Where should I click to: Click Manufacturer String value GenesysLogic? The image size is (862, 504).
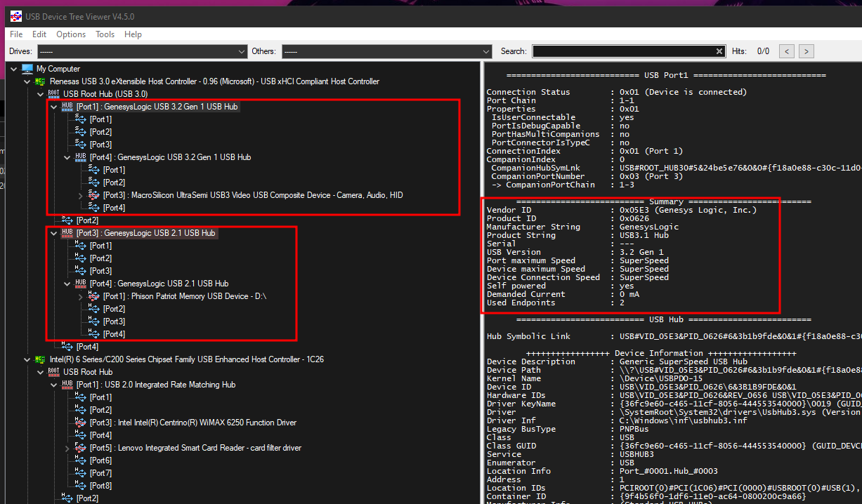click(649, 227)
